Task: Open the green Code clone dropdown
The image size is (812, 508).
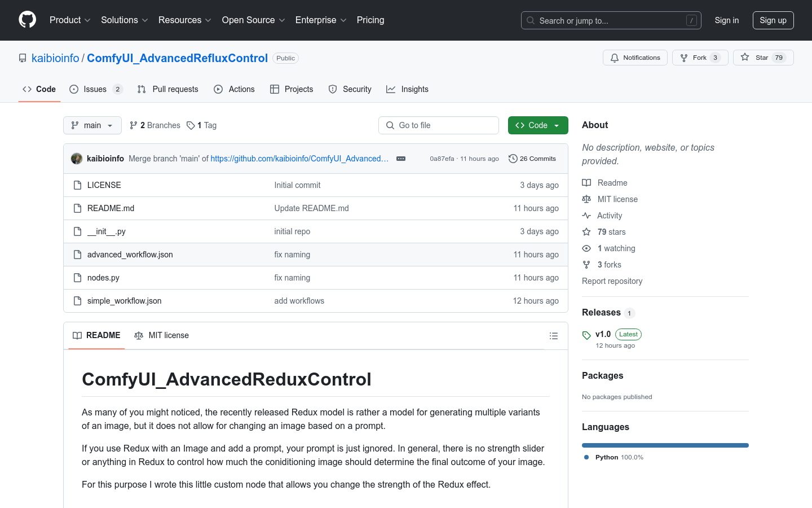Action: (x=538, y=125)
